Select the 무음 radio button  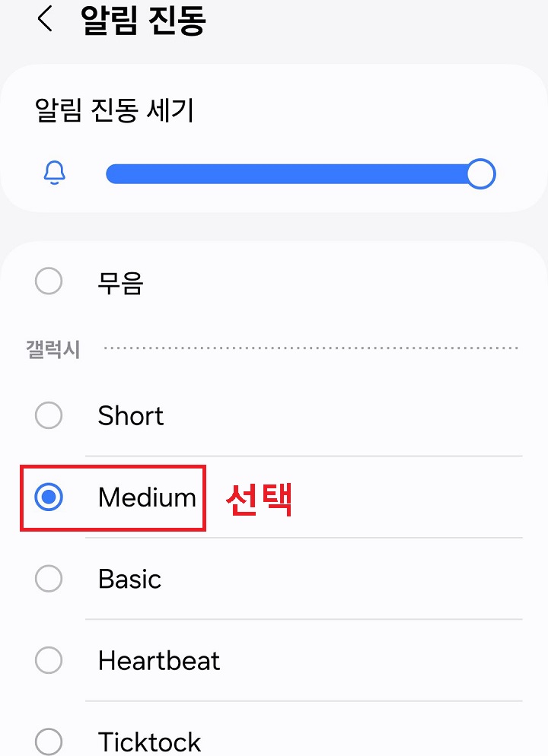(x=49, y=281)
